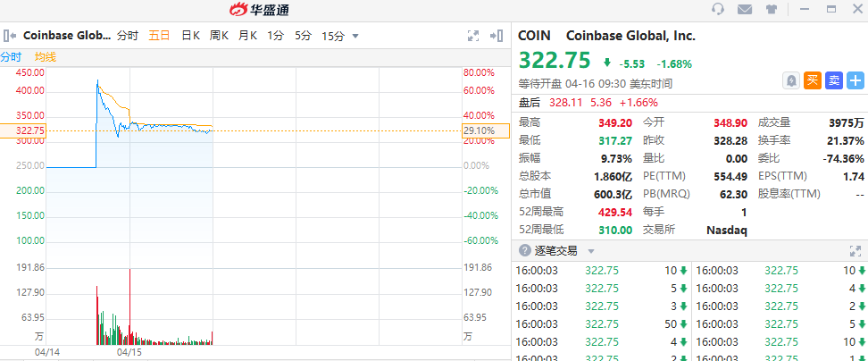Click the 换手率 value 21.37%

844,140
